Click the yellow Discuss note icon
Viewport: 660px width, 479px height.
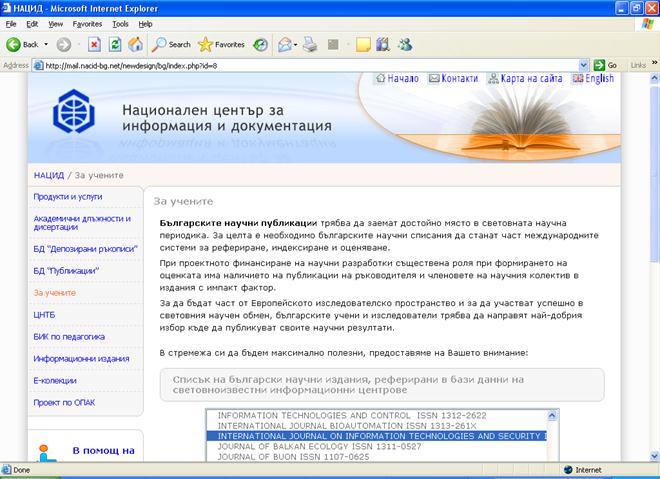363,45
